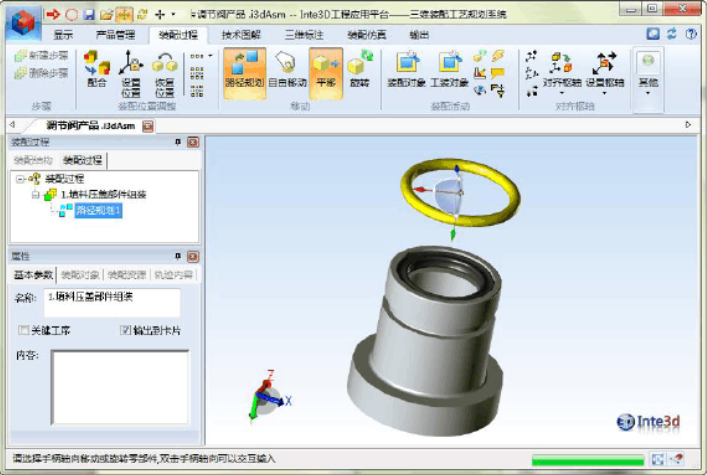Collapse the 装配过程 root tree node
This screenshot has height=475, width=707.
[x=20, y=179]
